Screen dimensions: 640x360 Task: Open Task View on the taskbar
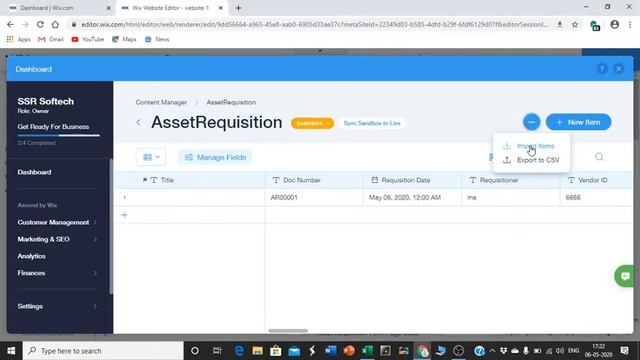[217, 351]
